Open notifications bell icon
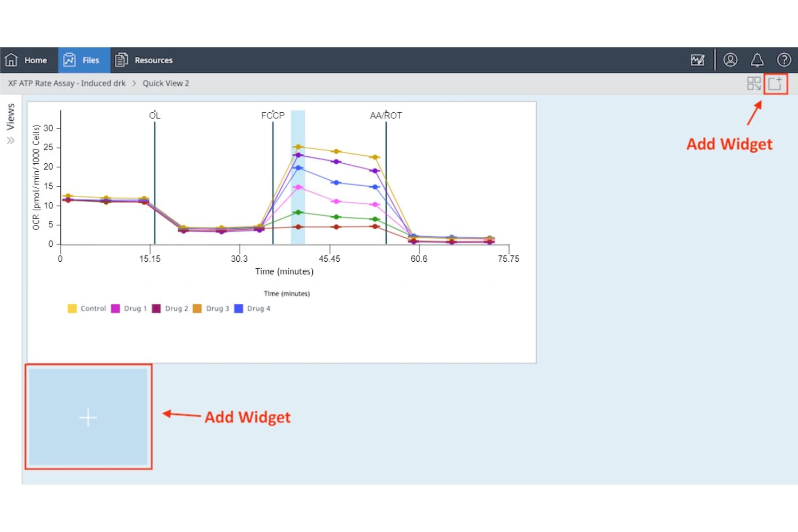 [757, 60]
